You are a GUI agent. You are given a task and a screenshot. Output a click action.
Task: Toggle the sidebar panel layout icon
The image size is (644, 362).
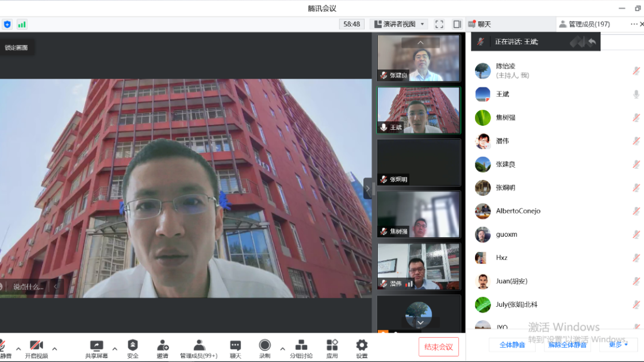click(x=457, y=24)
